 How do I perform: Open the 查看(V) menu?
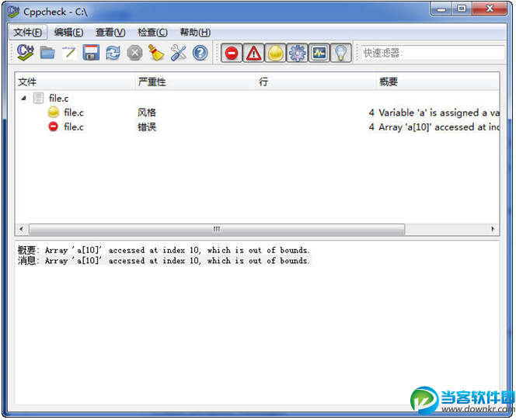110,33
